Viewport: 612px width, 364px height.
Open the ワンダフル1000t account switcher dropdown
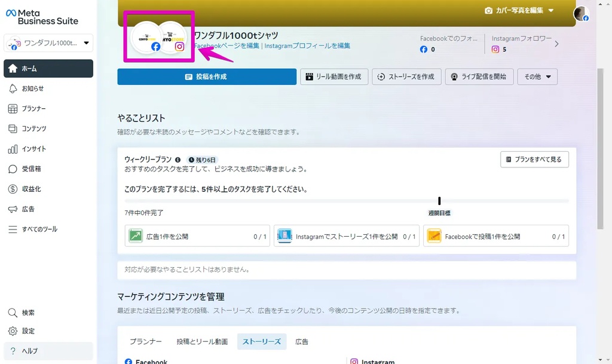[48, 43]
